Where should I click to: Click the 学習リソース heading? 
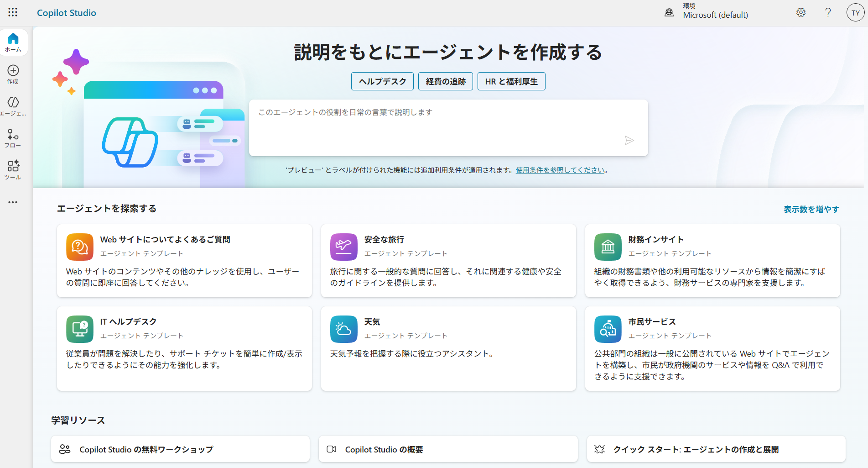78,420
